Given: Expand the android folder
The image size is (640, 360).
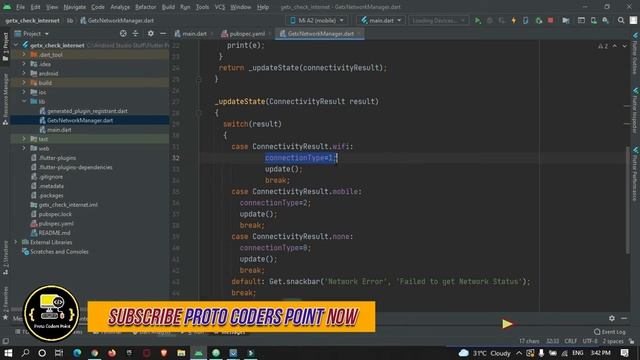Looking at the screenshot, I should pyautogui.click(x=24, y=73).
